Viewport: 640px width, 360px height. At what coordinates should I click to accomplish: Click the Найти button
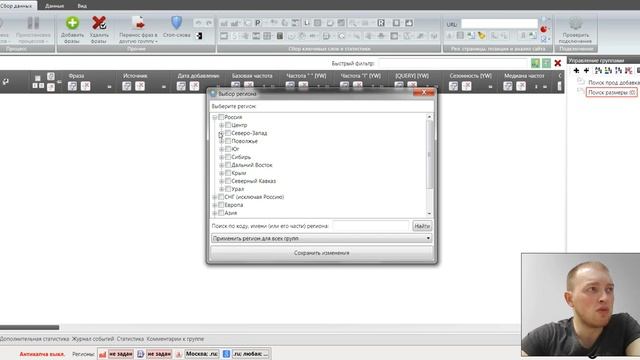click(x=422, y=226)
